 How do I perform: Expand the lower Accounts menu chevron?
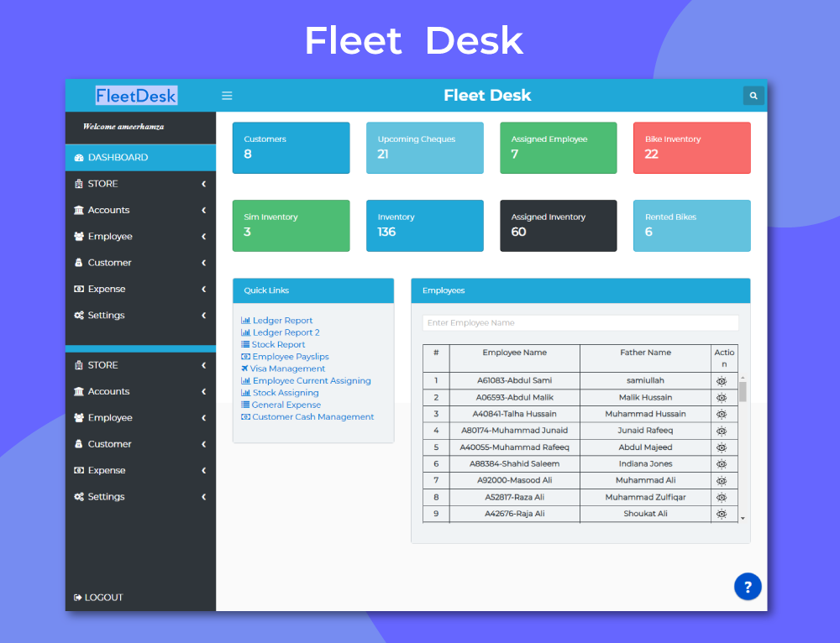[x=203, y=391]
